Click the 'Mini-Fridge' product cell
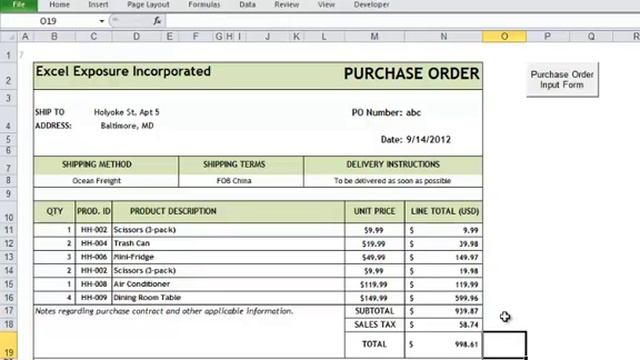 pos(228,257)
